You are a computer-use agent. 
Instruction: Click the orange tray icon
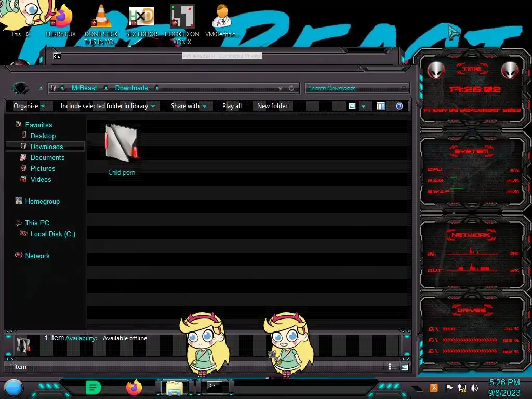pyautogui.click(x=434, y=388)
